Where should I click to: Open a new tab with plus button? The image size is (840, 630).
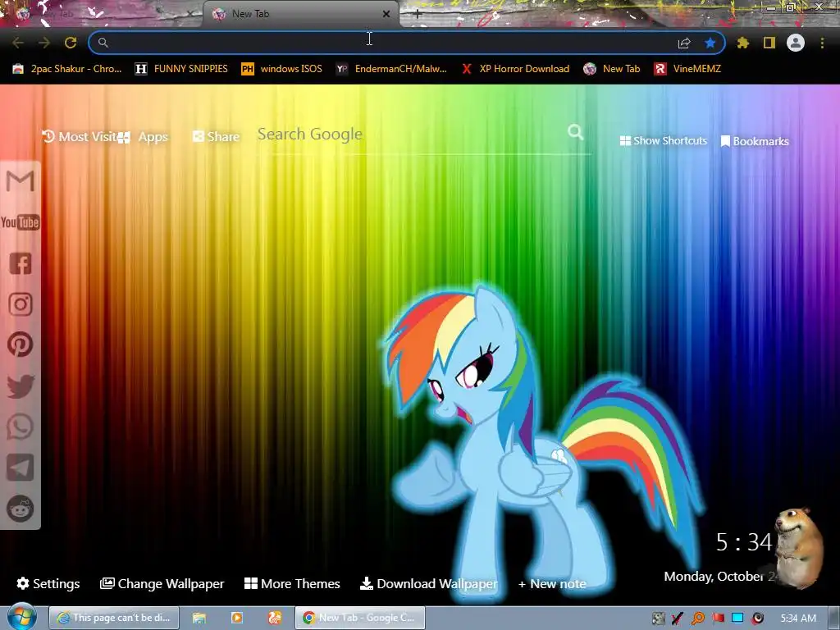[x=418, y=14]
